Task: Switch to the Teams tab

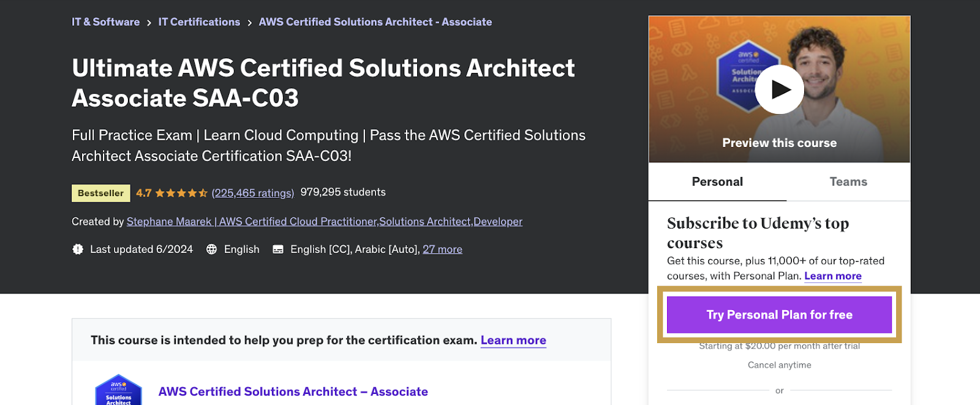Action: coord(848,182)
